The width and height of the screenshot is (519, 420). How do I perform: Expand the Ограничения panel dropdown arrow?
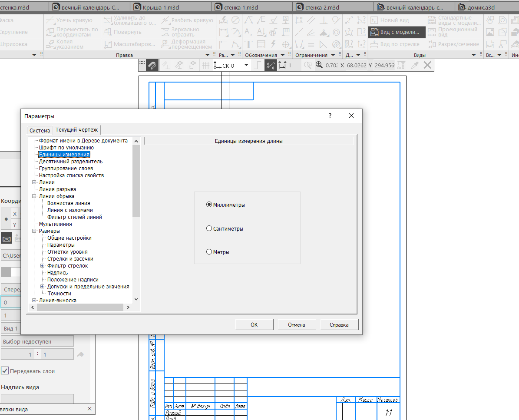tap(333, 55)
